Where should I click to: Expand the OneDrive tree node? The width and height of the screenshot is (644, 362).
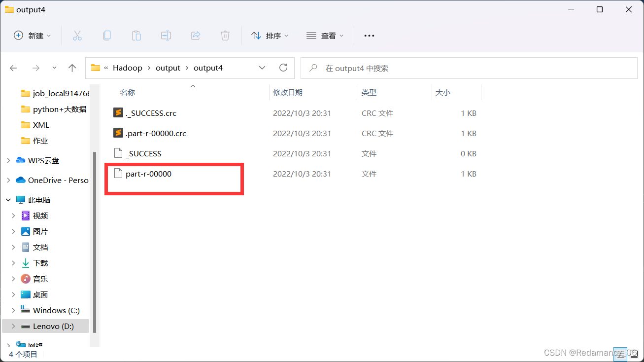[8, 180]
